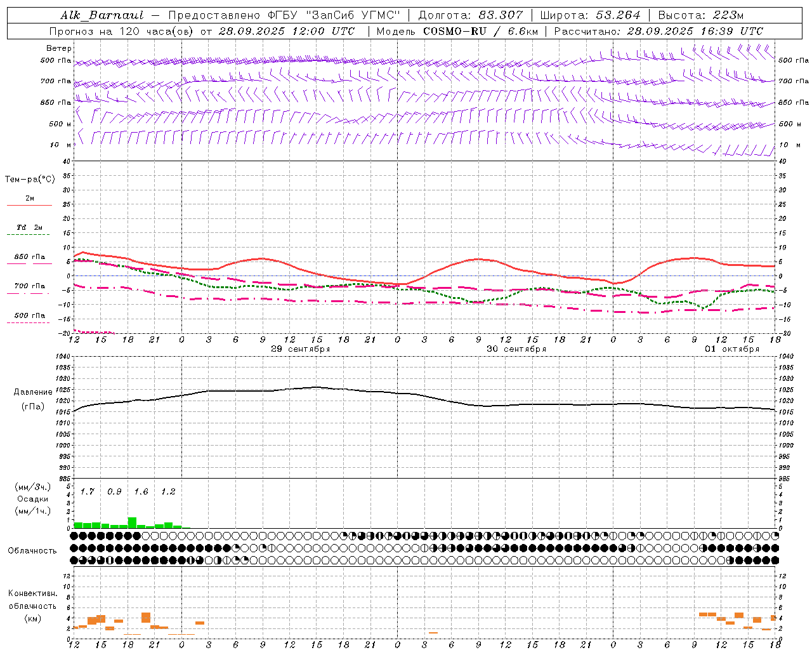This screenshot has height=650, width=812.
Task: Click the Тем-ра(°C) axis label
Action: pyautogui.click(x=30, y=179)
